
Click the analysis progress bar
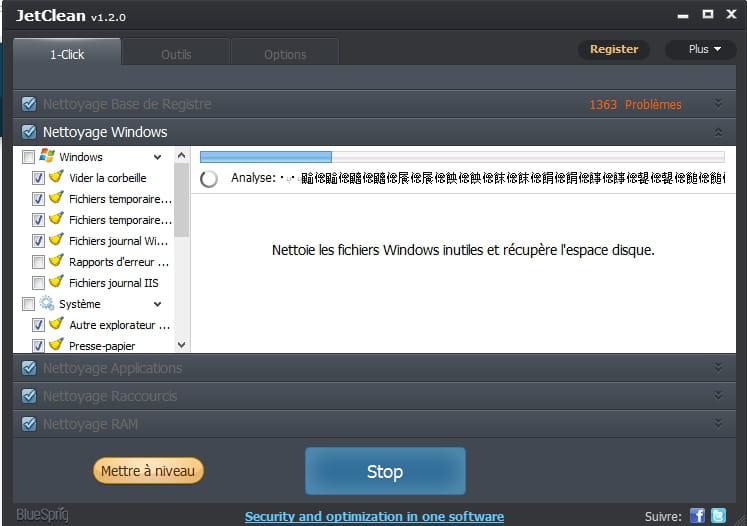462,157
